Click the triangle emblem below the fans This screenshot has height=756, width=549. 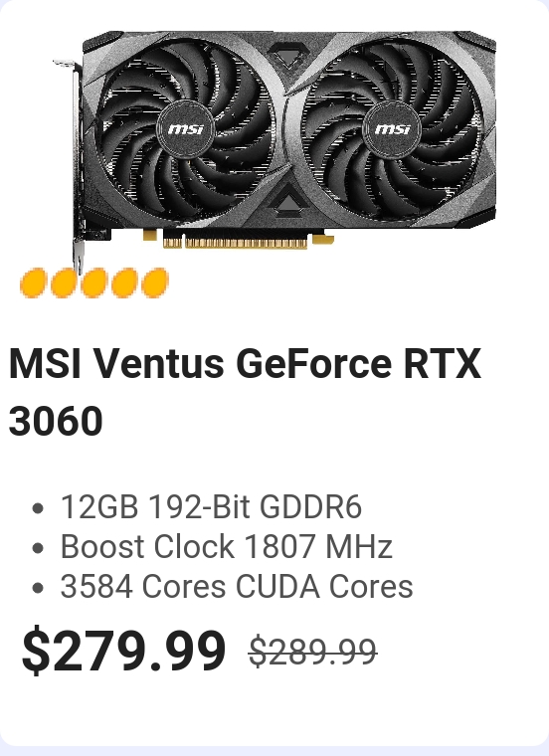point(287,198)
